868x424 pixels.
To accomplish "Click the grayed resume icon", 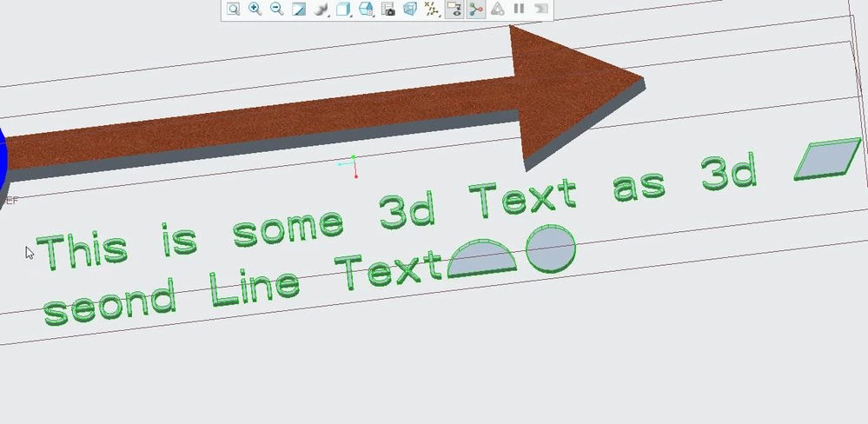I will coord(540,9).
